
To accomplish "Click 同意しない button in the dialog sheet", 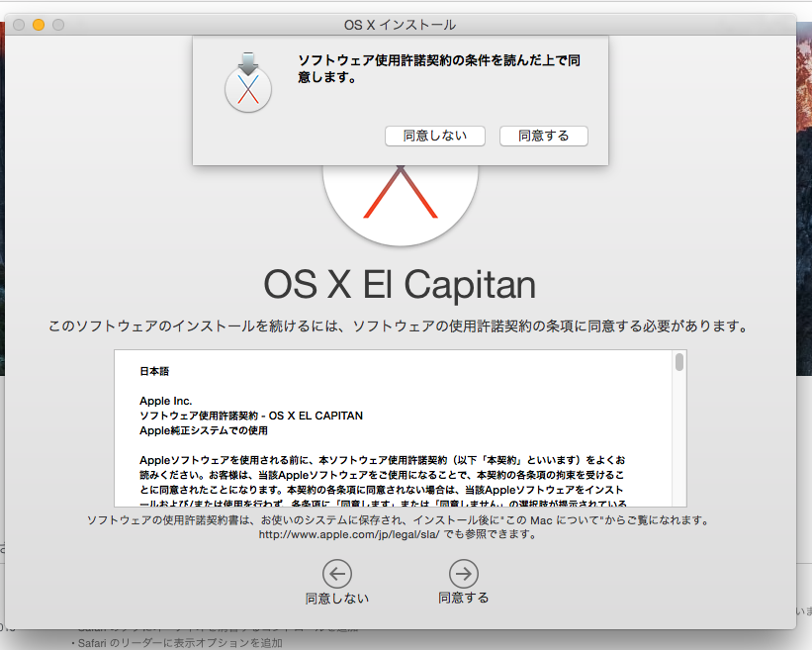I will tap(434, 136).
